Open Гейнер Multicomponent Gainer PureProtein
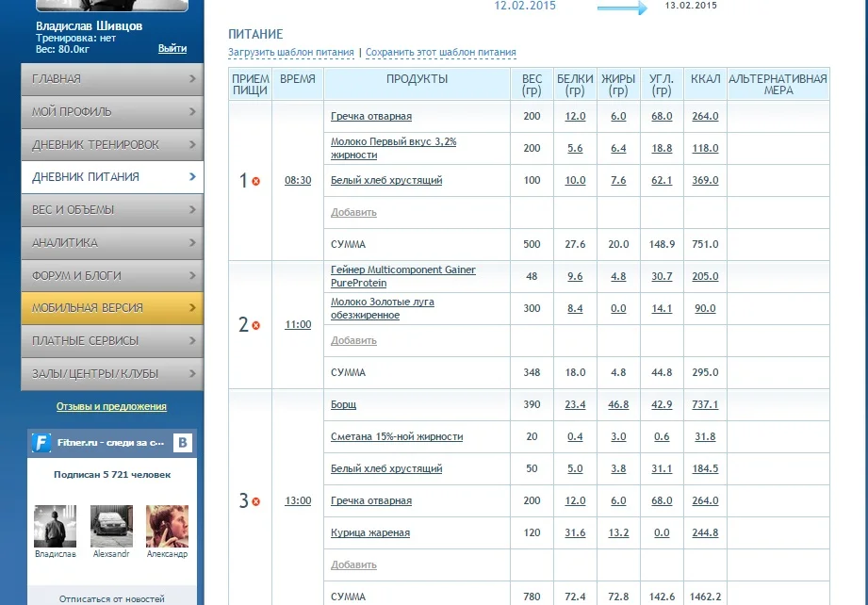This screenshot has height=605, width=868. [403, 276]
